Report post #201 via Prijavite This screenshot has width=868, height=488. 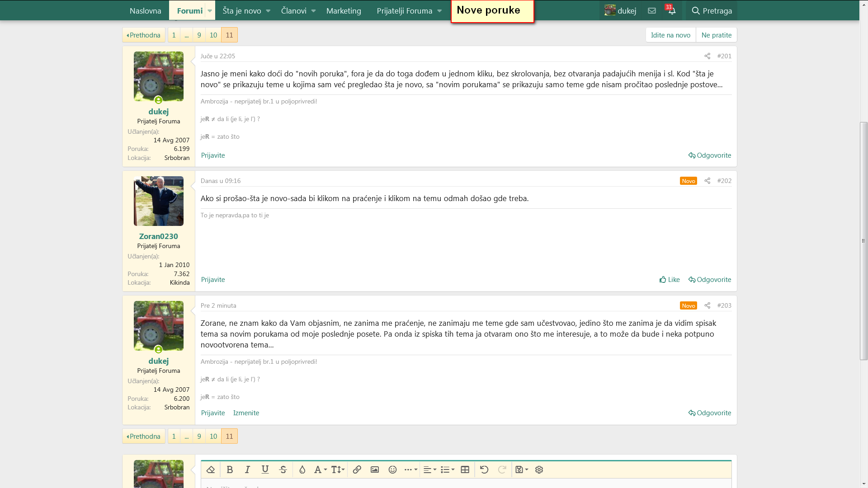[213, 155]
